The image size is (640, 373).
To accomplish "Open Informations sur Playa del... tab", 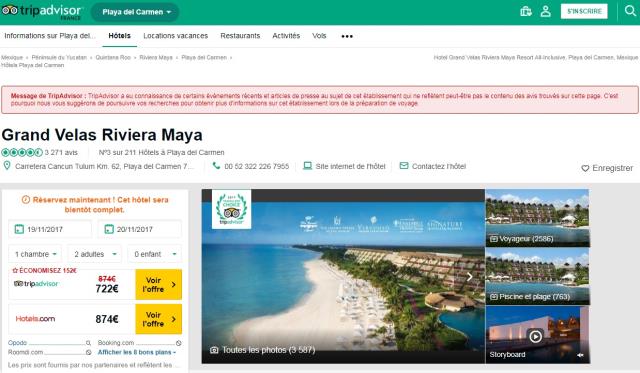I will click(50, 36).
